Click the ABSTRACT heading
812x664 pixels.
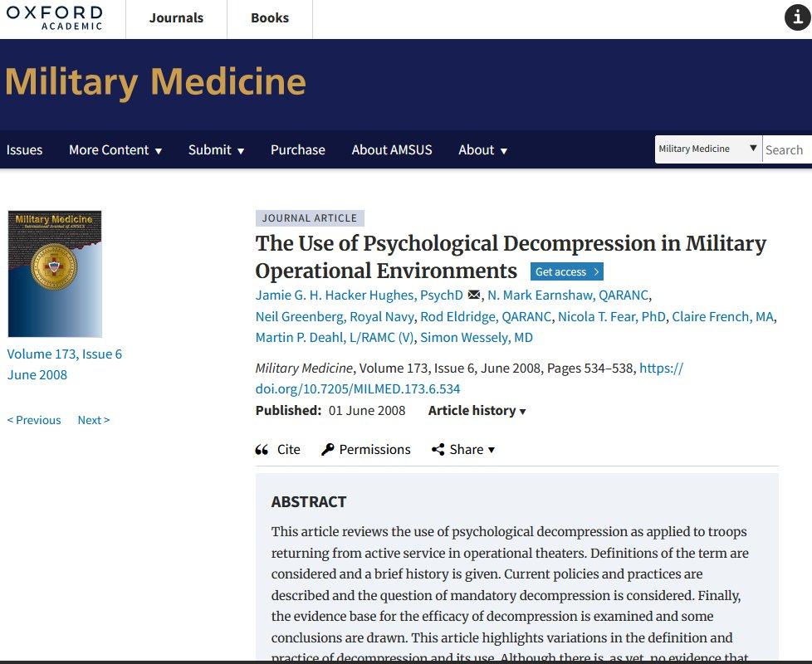click(x=309, y=501)
